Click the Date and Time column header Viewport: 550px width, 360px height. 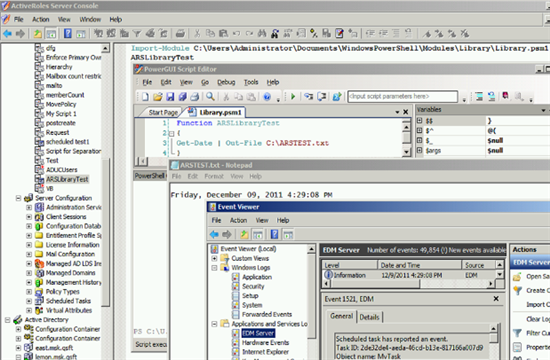tap(419, 265)
